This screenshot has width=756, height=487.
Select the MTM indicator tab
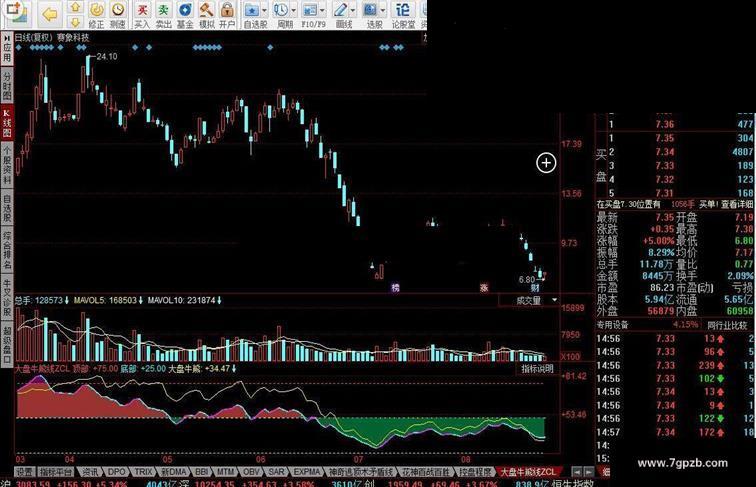tap(225, 472)
